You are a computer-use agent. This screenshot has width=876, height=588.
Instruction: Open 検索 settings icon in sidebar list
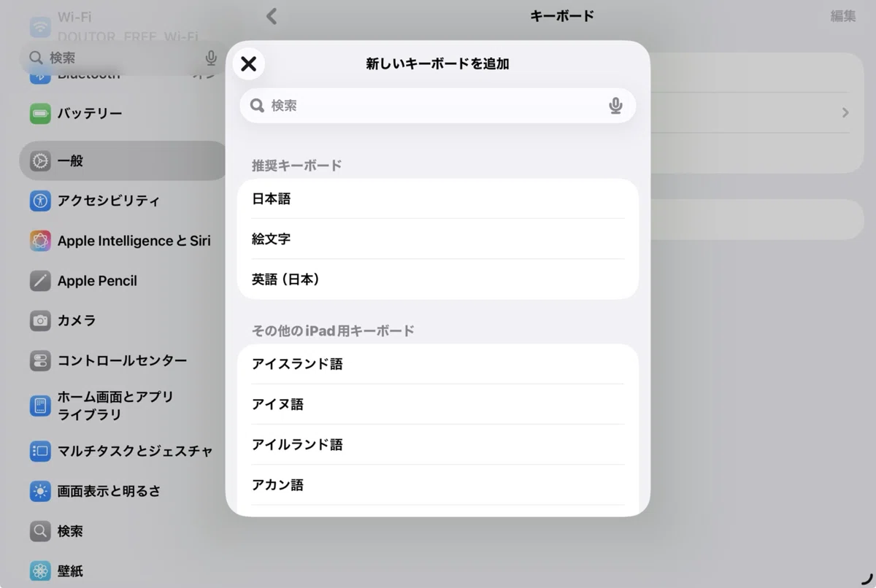point(40,531)
